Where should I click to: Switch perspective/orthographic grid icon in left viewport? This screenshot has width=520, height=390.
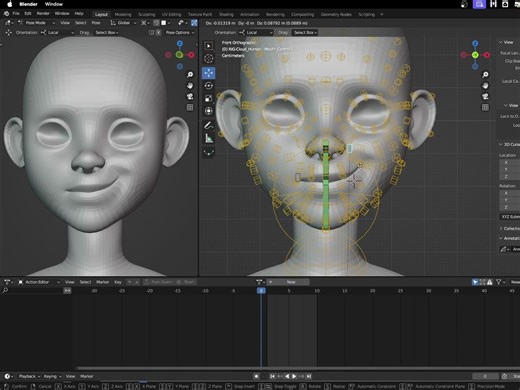(x=190, y=107)
